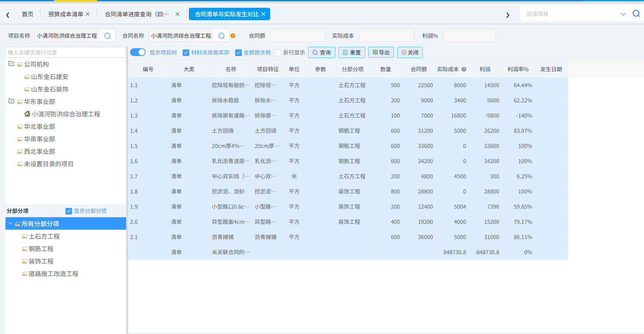Screen dimensions: 644x334
Task: Select 西北事业部 in the project tree
Action: 39,151
